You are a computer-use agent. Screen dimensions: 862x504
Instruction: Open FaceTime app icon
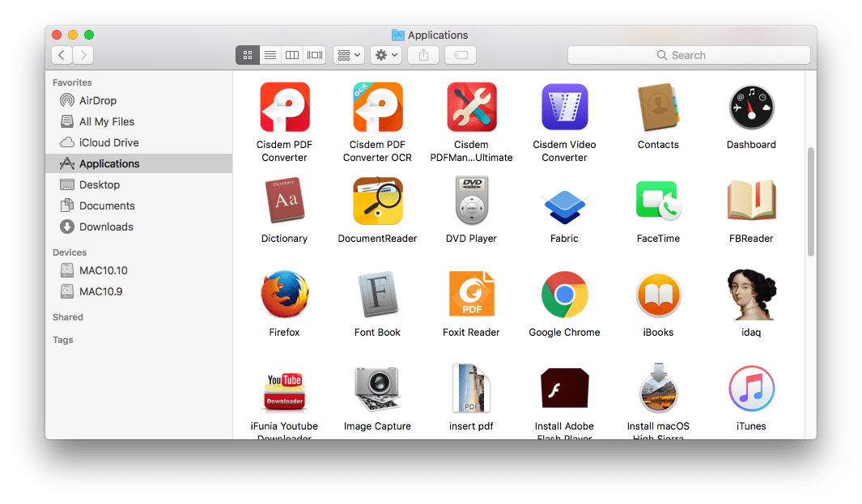pos(658,201)
